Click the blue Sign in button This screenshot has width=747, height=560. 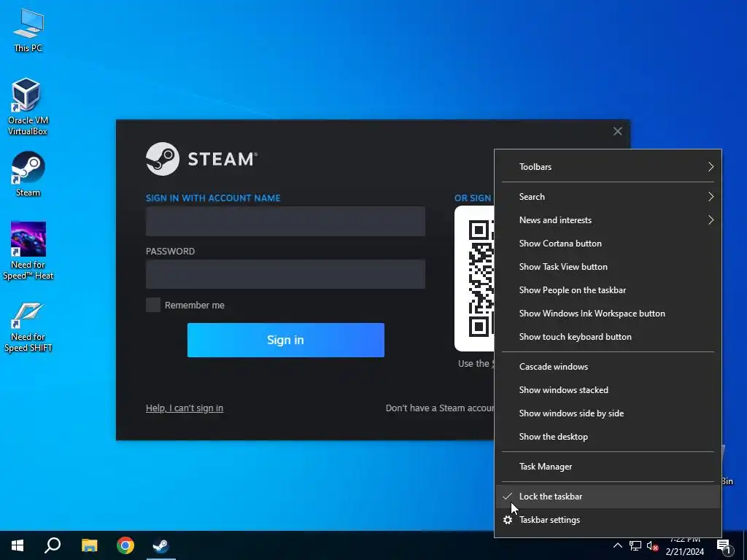click(285, 340)
